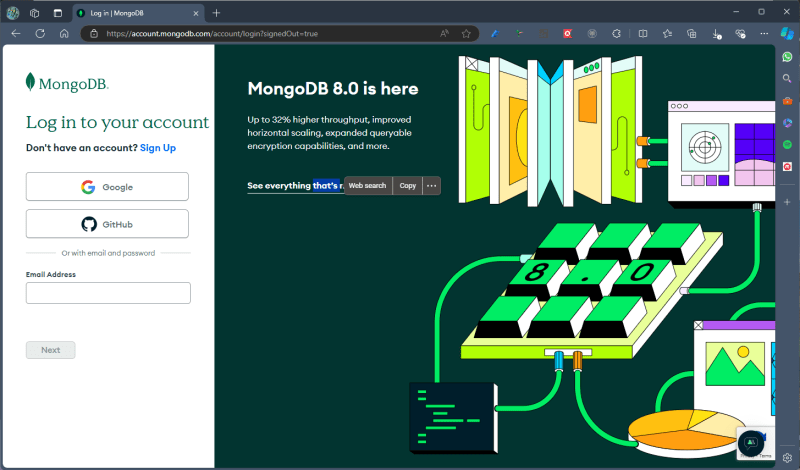Close the Log in | MongoDB tab

point(196,13)
